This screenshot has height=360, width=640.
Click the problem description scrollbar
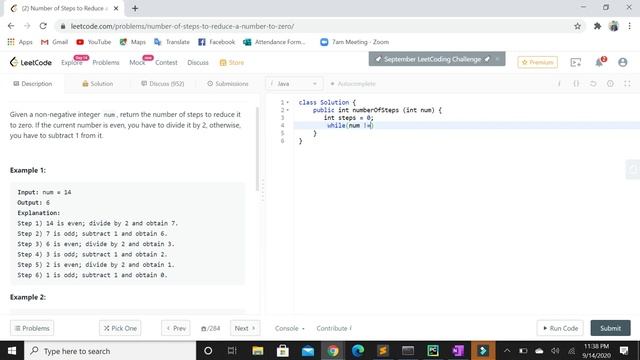tap(257, 149)
